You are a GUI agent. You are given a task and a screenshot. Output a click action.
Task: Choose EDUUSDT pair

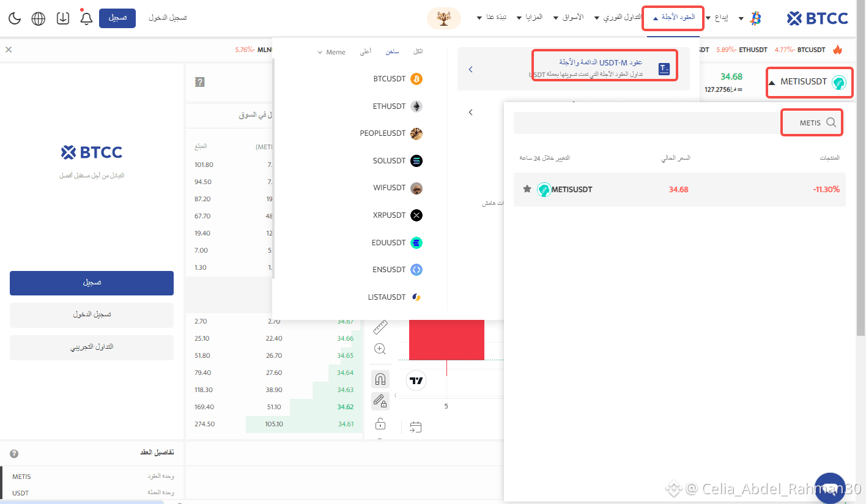click(397, 242)
